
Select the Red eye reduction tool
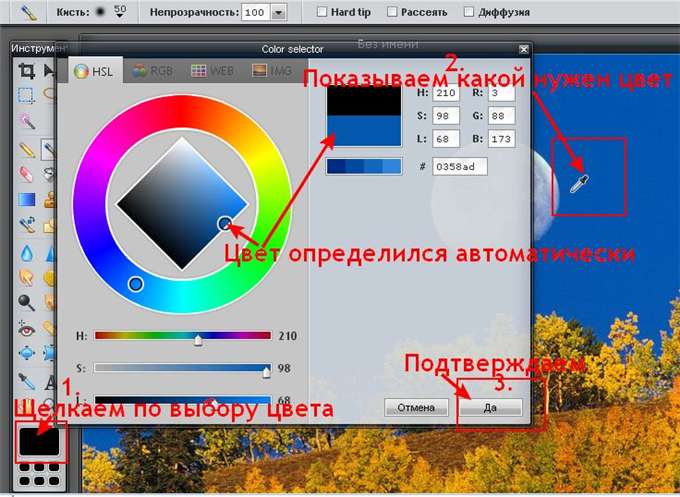click(27, 329)
